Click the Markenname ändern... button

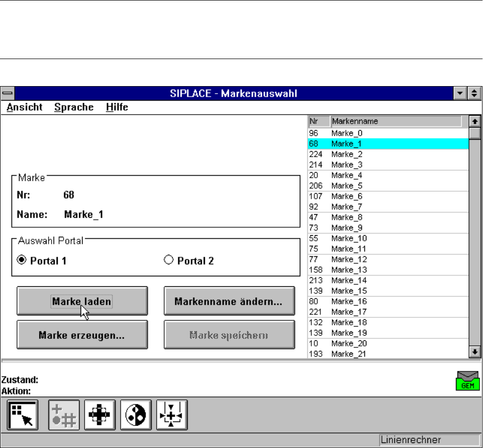(229, 301)
